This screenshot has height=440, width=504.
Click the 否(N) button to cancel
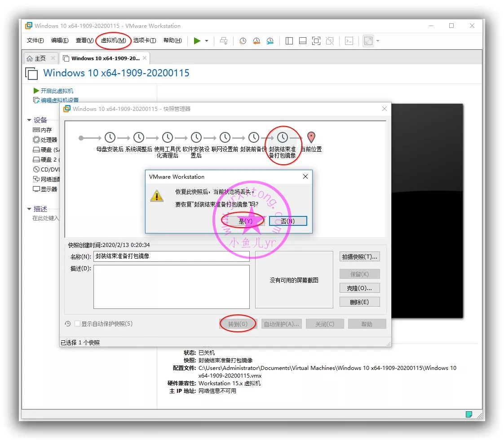(288, 221)
